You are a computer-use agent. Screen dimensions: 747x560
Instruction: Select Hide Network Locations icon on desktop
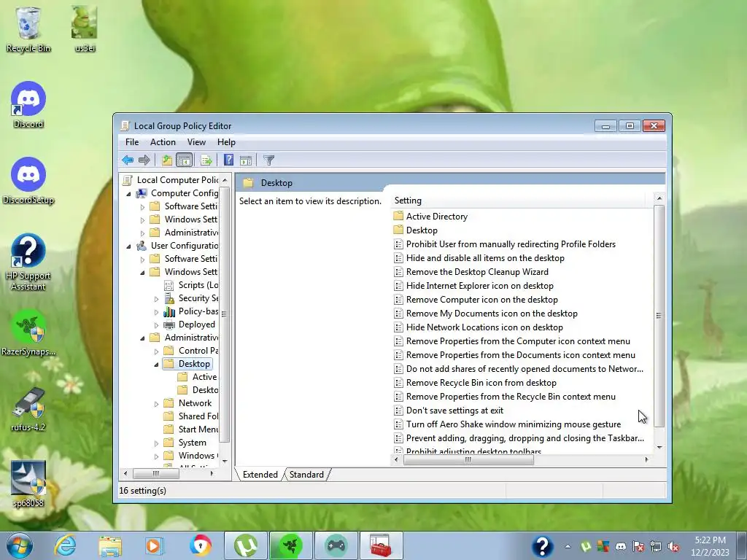[484, 327]
